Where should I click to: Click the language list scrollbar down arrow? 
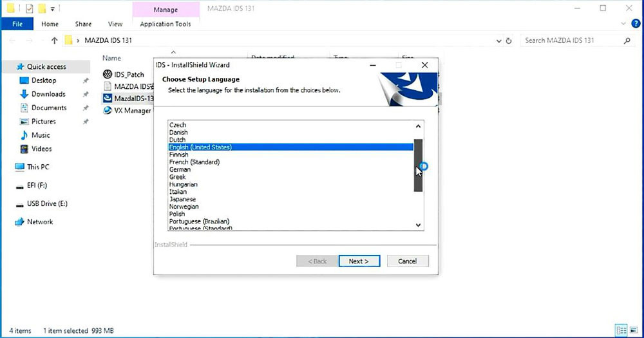tap(418, 225)
